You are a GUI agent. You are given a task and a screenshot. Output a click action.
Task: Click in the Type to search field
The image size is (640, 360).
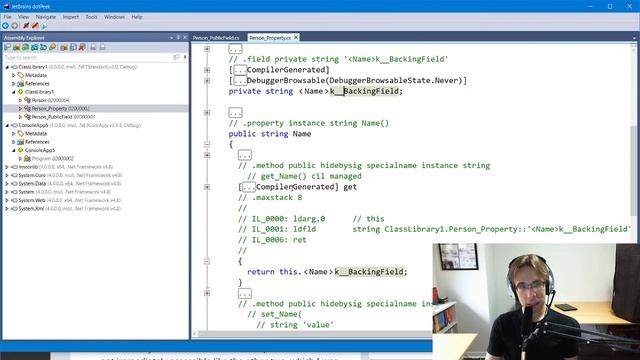[x=88, y=58]
